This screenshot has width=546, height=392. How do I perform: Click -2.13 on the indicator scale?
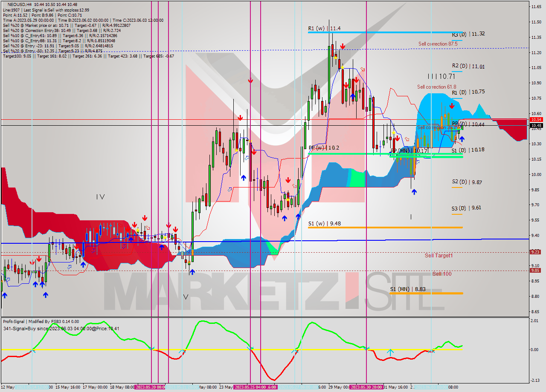(x=534, y=380)
